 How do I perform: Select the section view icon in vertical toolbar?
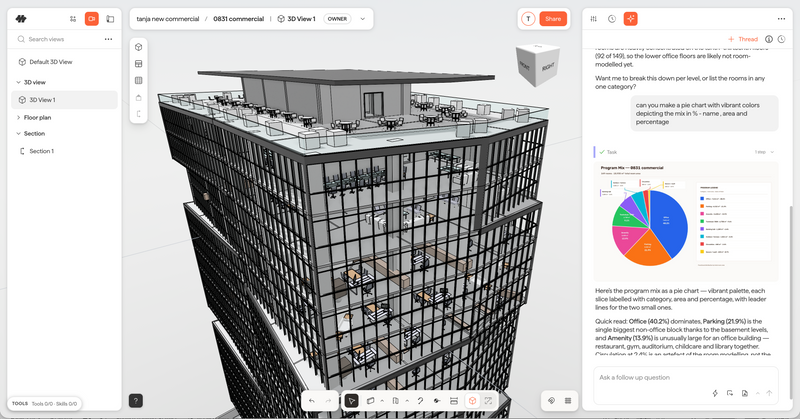(138, 114)
